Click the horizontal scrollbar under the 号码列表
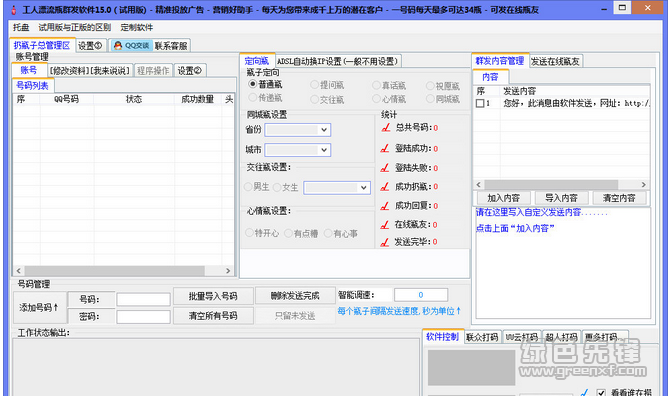This screenshot has height=396, width=668. [123, 271]
